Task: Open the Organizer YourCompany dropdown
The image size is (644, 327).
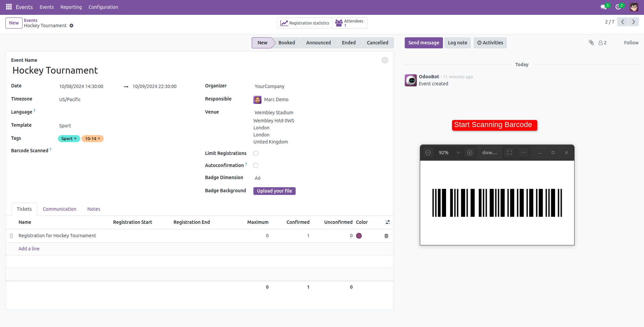Action: 320,86
